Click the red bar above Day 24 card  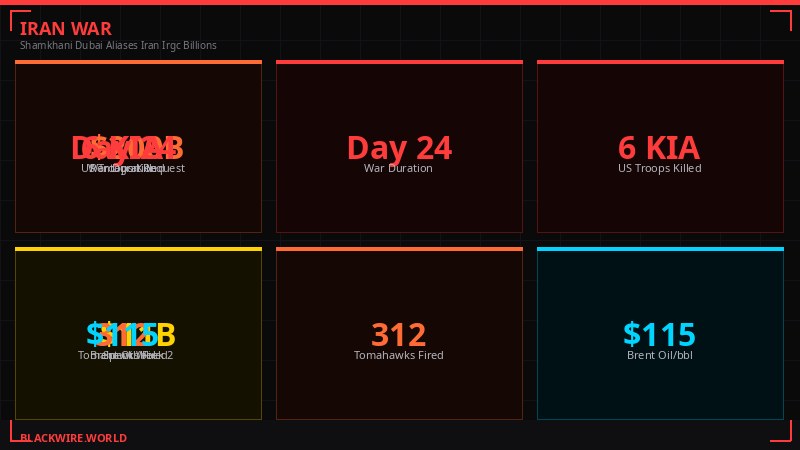click(x=399, y=62)
